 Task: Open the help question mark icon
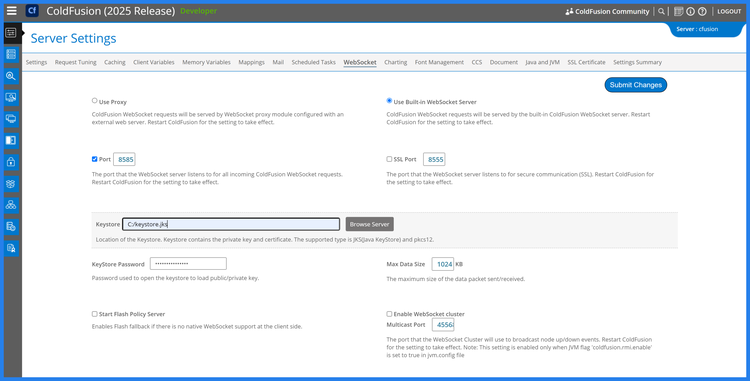702,11
